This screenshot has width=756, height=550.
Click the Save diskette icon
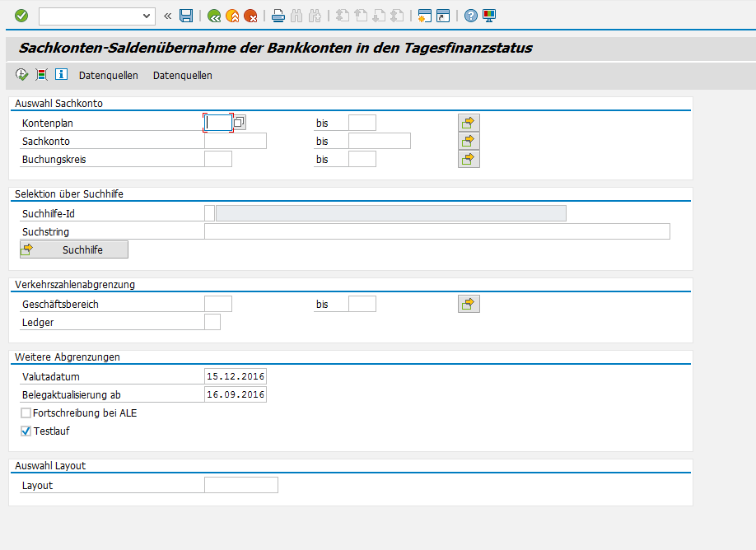click(186, 16)
